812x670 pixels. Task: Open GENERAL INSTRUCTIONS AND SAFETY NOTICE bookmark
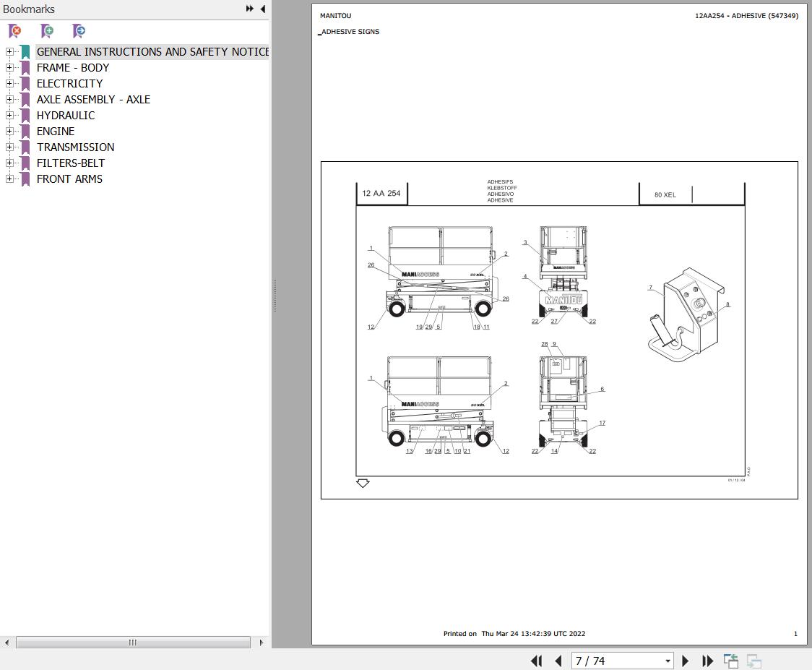152,52
